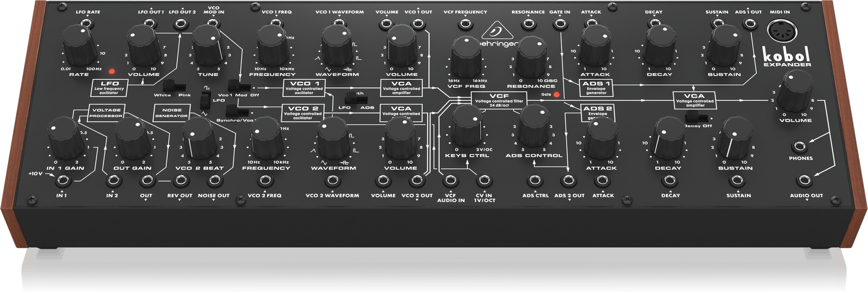Click the VCF AUDIO IN jack
Image resolution: width=868 pixels, height=294 pixels.
pos(450,181)
